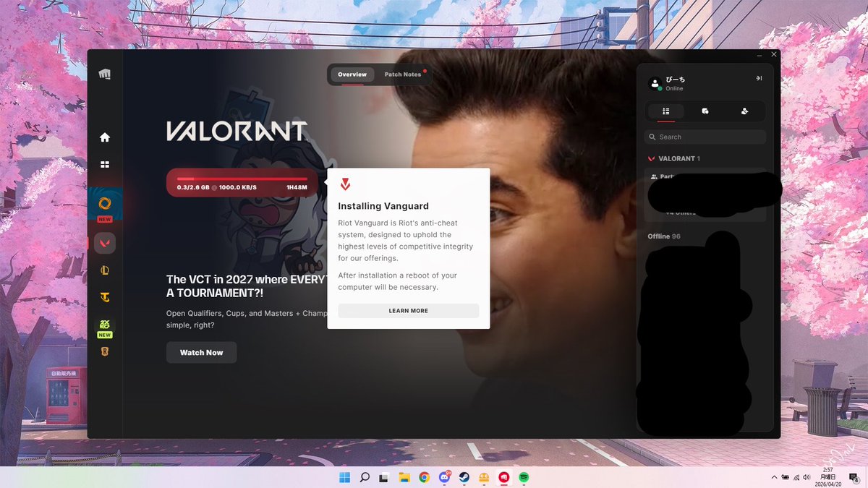The width and height of the screenshot is (868, 488).
Task: Click the Wi-Fi network tray icon
Action: coord(796,477)
